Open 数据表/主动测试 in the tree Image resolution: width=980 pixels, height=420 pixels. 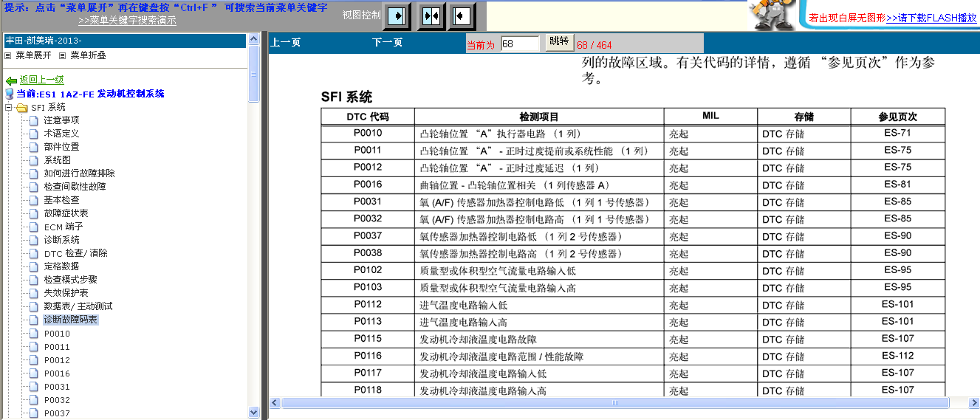[78, 306]
